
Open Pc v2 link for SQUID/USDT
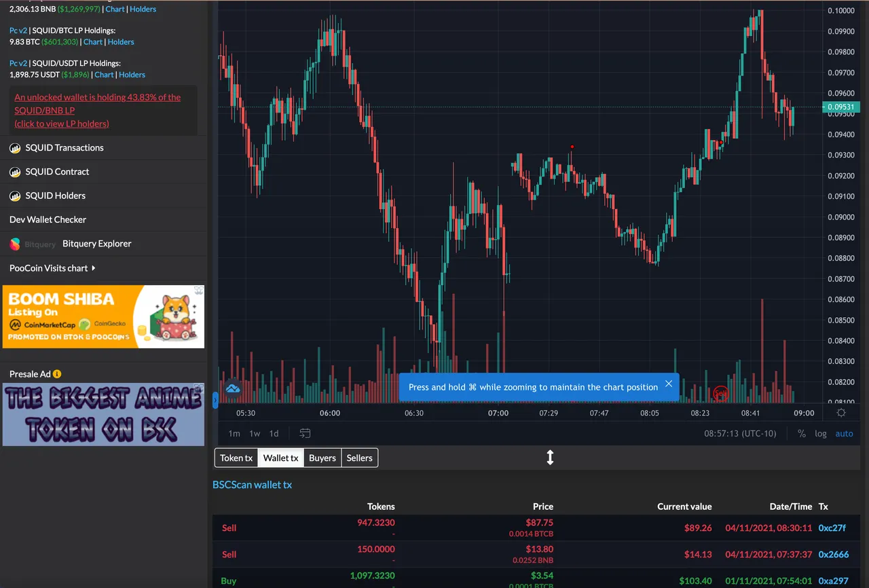click(x=18, y=63)
